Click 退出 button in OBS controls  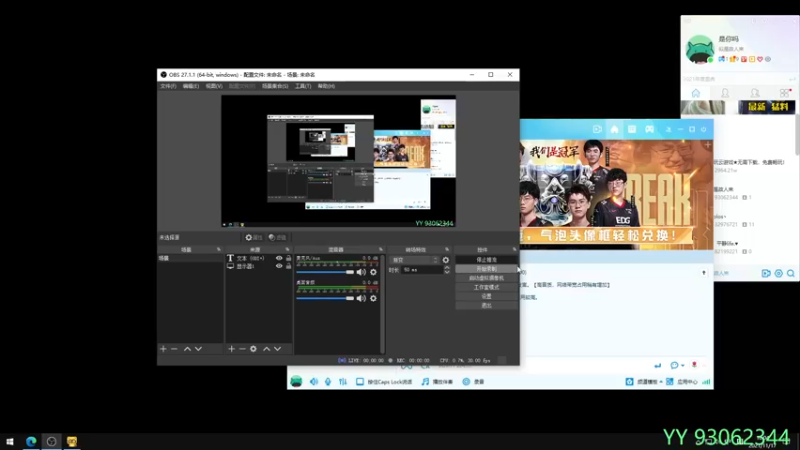click(486, 306)
